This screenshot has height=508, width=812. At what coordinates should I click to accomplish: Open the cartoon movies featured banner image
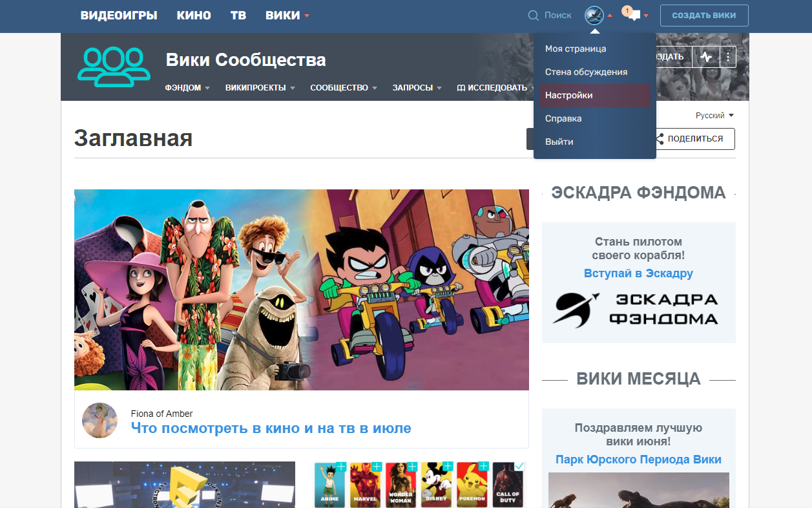click(302, 290)
